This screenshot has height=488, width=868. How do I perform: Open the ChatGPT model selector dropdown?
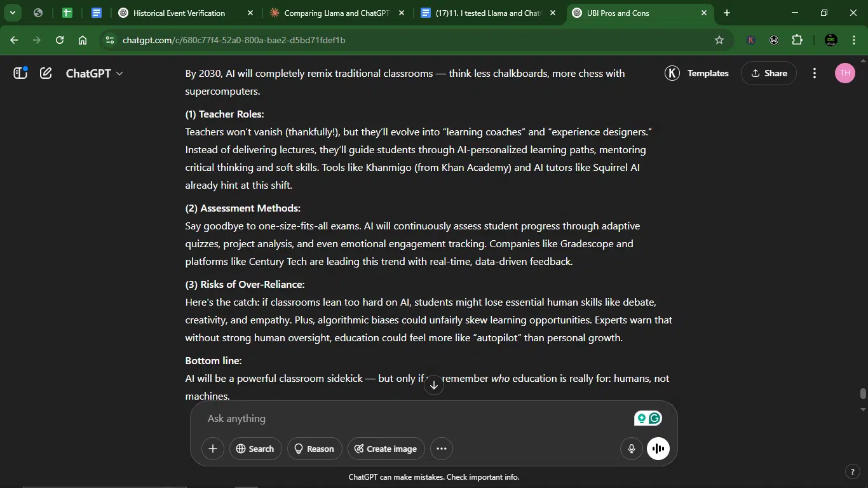(95, 73)
